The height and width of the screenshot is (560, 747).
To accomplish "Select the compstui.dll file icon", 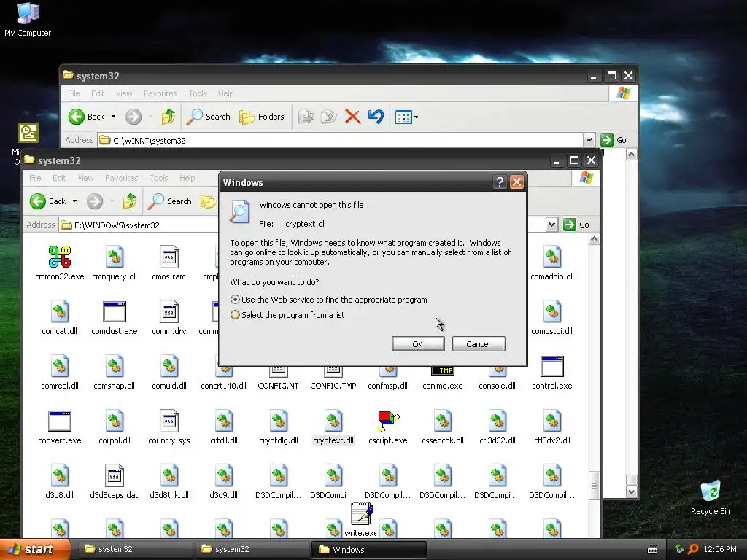I will click(552, 312).
